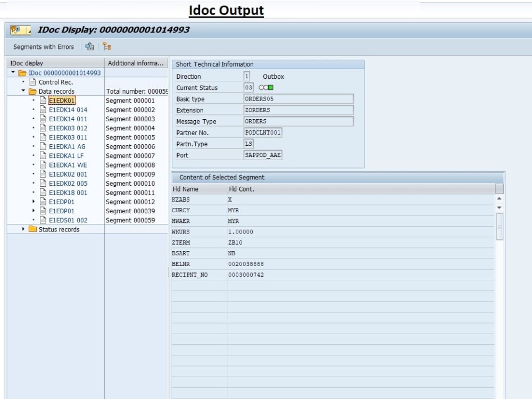Click the document icon beside E1EDK01
This screenshot has width=532, height=399.
[x=43, y=99]
